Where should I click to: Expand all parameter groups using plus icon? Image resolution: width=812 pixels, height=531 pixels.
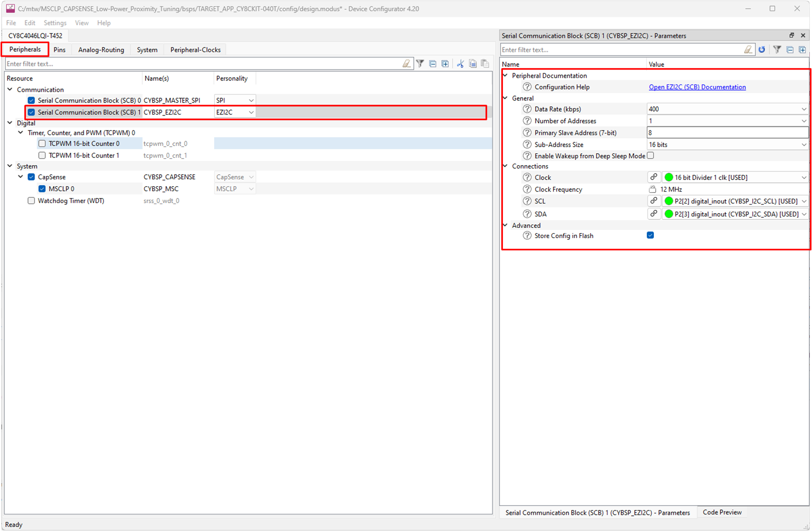[802, 50]
